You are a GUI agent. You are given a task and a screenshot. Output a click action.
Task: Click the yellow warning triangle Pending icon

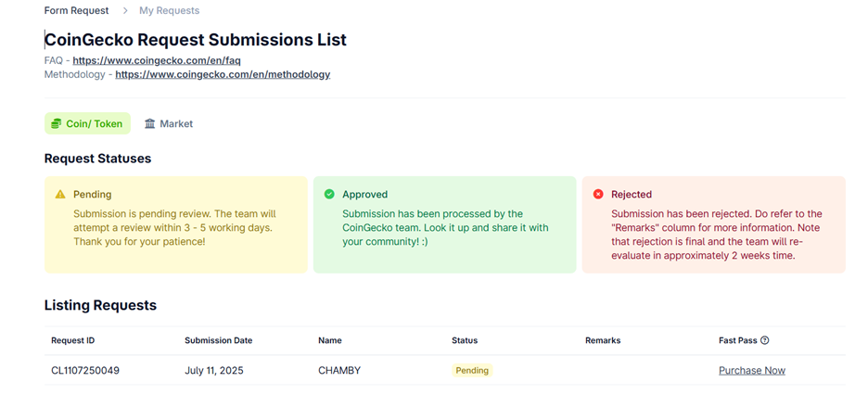click(x=60, y=194)
